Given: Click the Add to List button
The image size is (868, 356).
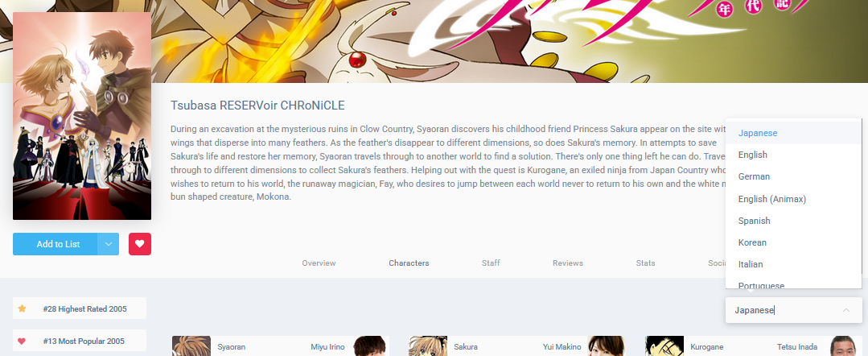Looking at the screenshot, I should coord(56,244).
